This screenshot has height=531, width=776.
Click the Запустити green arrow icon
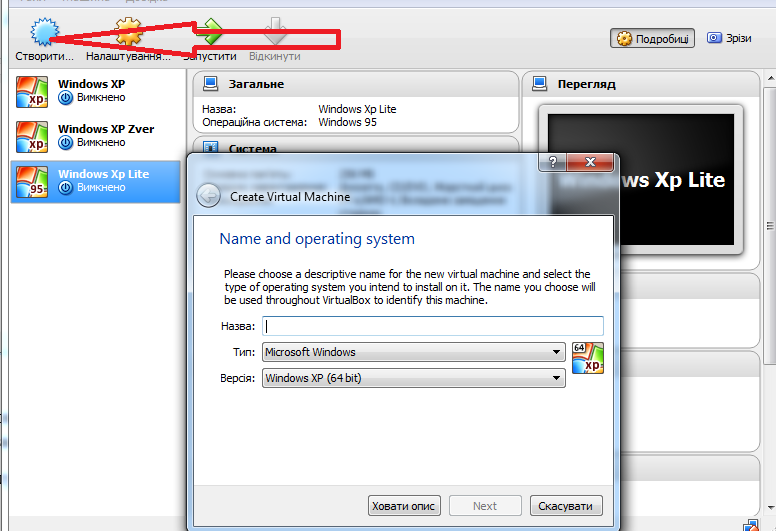pyautogui.click(x=211, y=32)
